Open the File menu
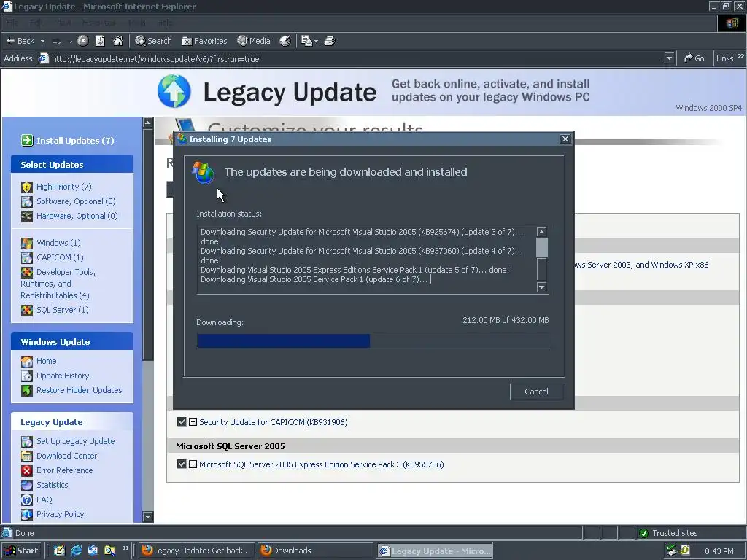The width and height of the screenshot is (747, 560). pos(12,23)
